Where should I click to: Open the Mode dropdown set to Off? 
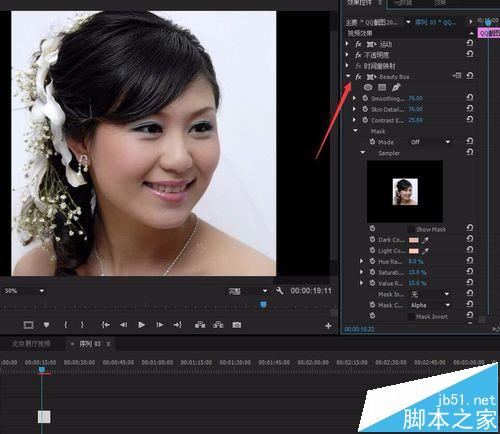[430, 142]
